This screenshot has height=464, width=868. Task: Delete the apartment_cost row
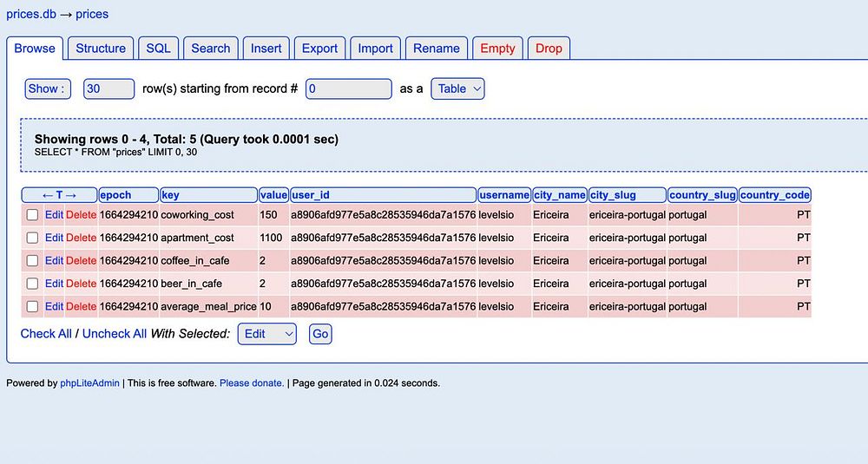click(82, 238)
